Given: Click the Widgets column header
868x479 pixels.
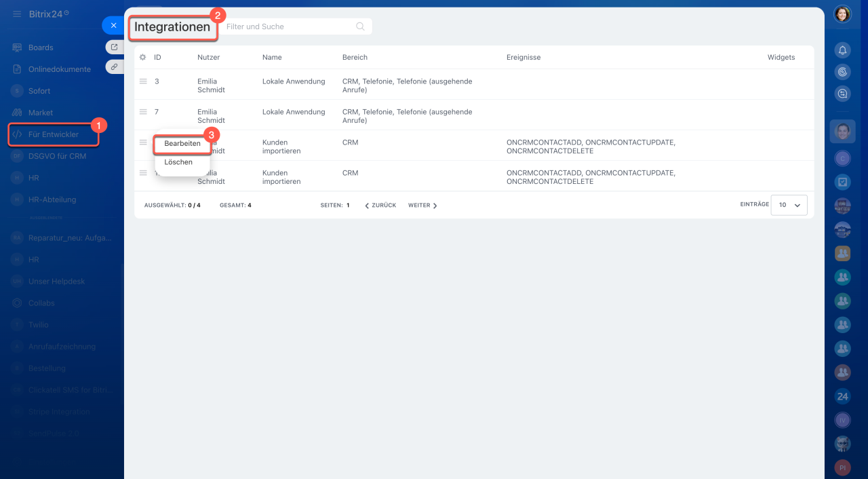Looking at the screenshot, I should 781,58.
